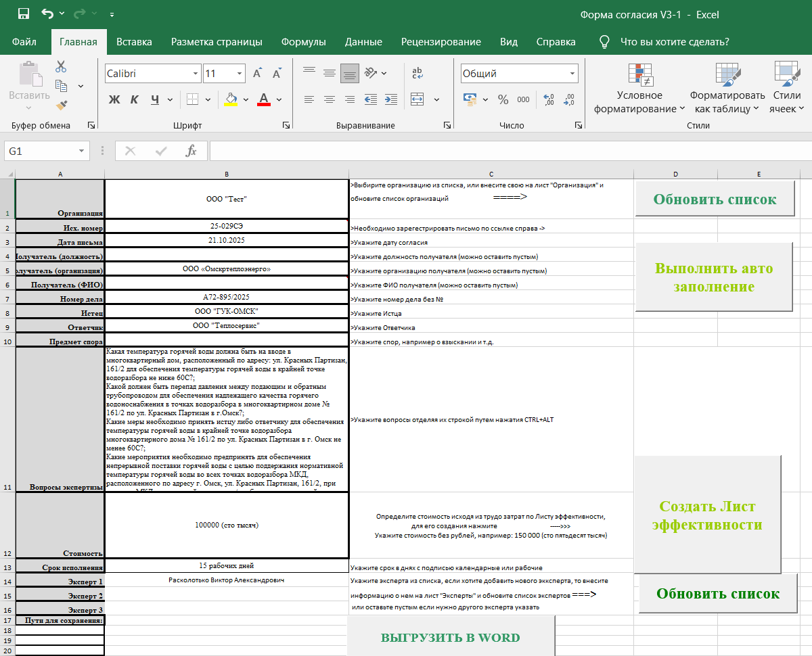The height and width of the screenshot is (656, 812).
Task: Increase font size with the larger A icon
Action: (257, 74)
